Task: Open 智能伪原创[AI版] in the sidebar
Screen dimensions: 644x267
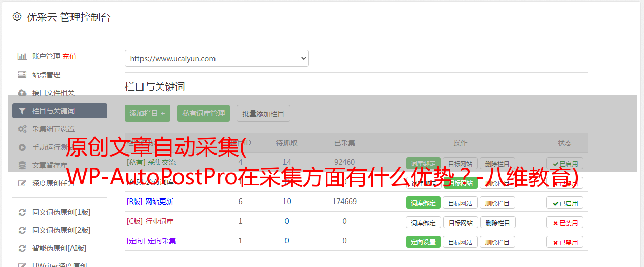Action: 59,248
